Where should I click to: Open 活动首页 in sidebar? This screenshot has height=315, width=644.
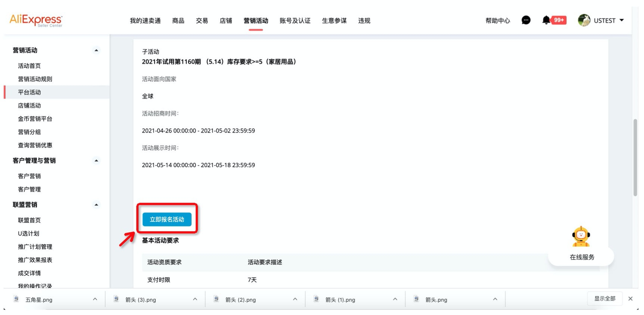pos(30,66)
